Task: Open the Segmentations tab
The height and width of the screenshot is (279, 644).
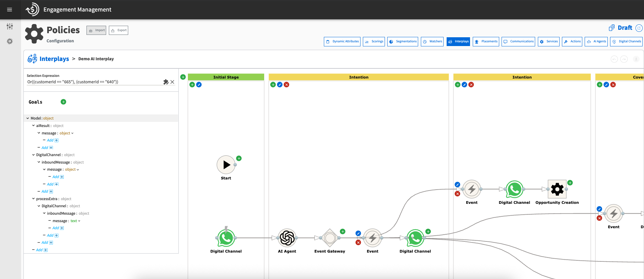Action: [x=403, y=42]
